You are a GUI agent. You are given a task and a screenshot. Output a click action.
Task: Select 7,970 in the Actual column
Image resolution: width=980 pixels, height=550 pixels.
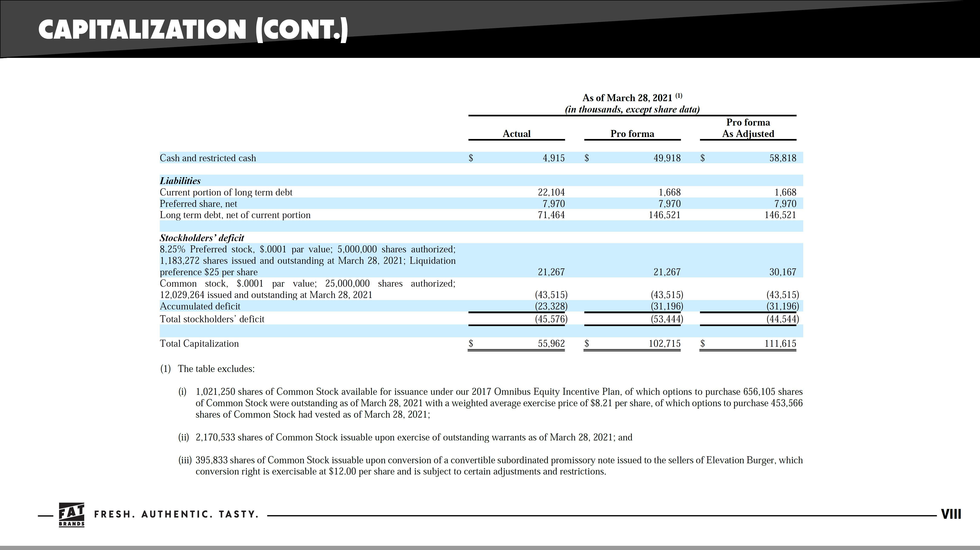point(553,204)
